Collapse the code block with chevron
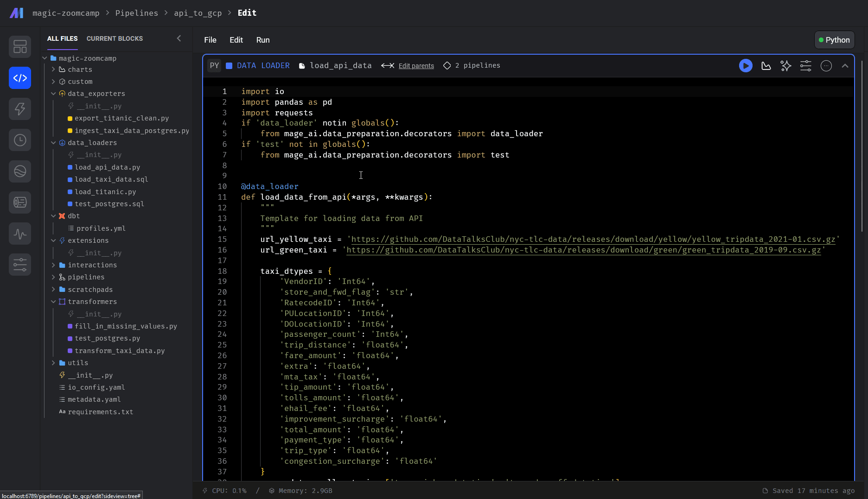 coord(845,66)
